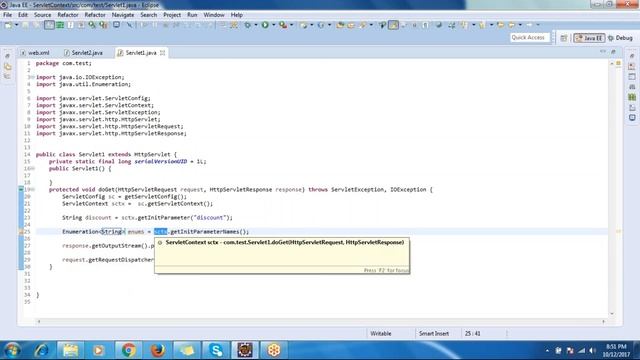
Task: Select the Servlet1.java editor tab
Action: pos(141,53)
